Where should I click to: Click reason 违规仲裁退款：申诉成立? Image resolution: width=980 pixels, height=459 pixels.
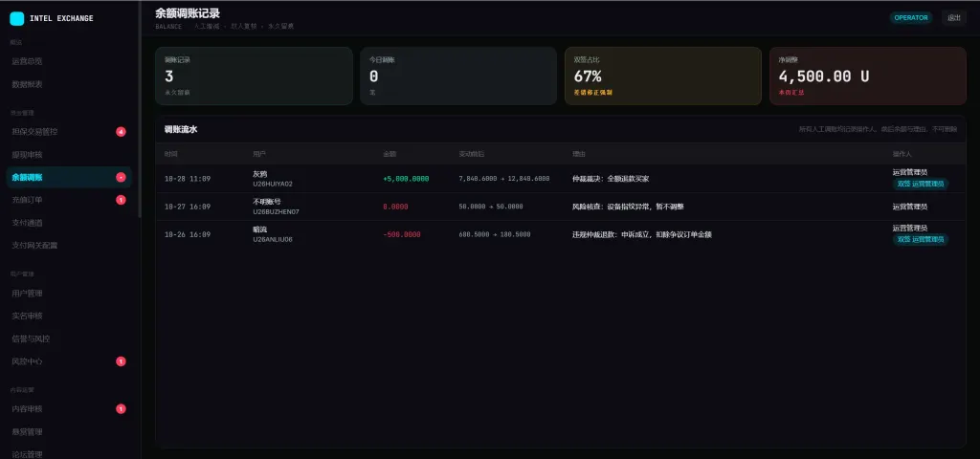tap(642, 235)
